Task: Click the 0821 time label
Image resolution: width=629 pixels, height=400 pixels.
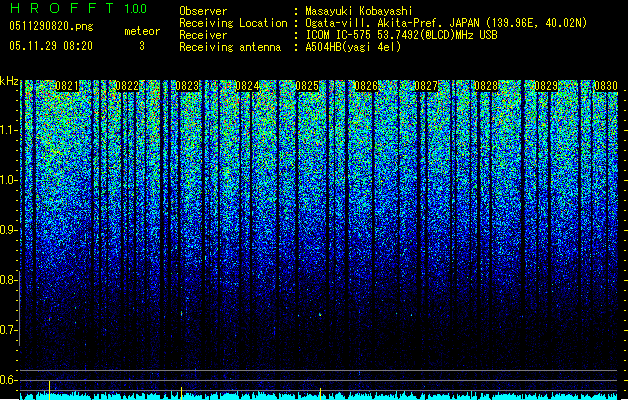Action: click(67, 86)
